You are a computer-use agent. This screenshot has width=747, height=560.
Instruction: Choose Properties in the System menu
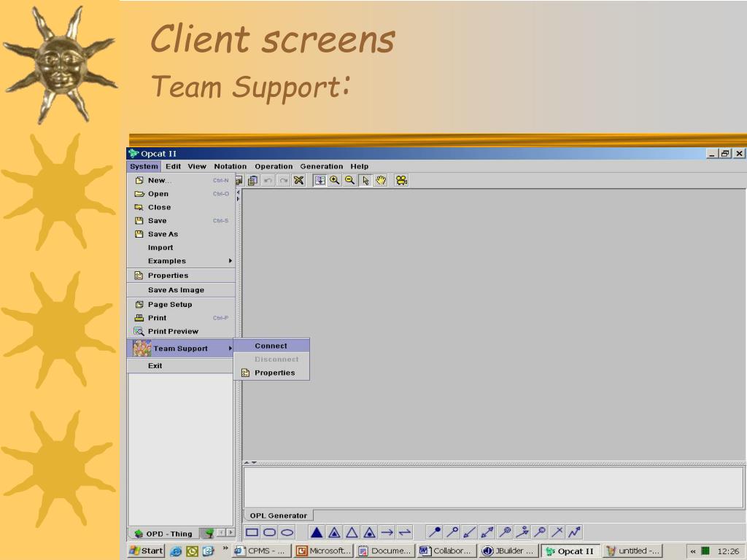(x=182, y=275)
